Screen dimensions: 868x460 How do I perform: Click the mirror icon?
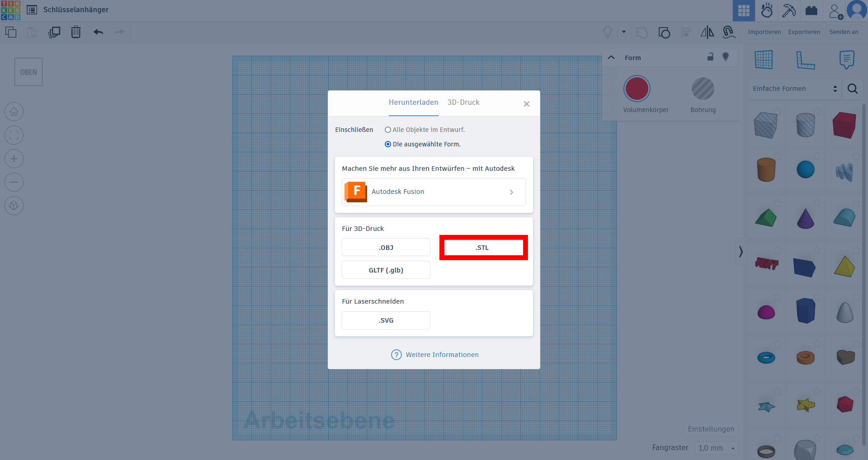click(707, 32)
